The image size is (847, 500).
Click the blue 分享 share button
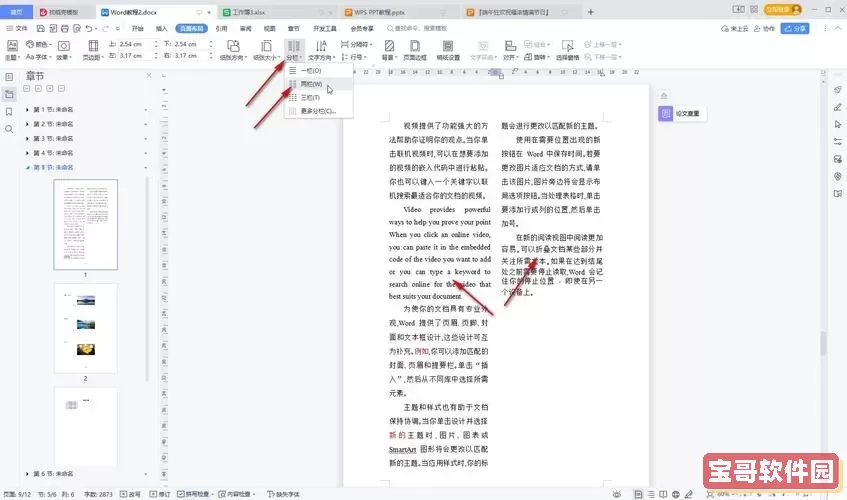click(x=795, y=29)
